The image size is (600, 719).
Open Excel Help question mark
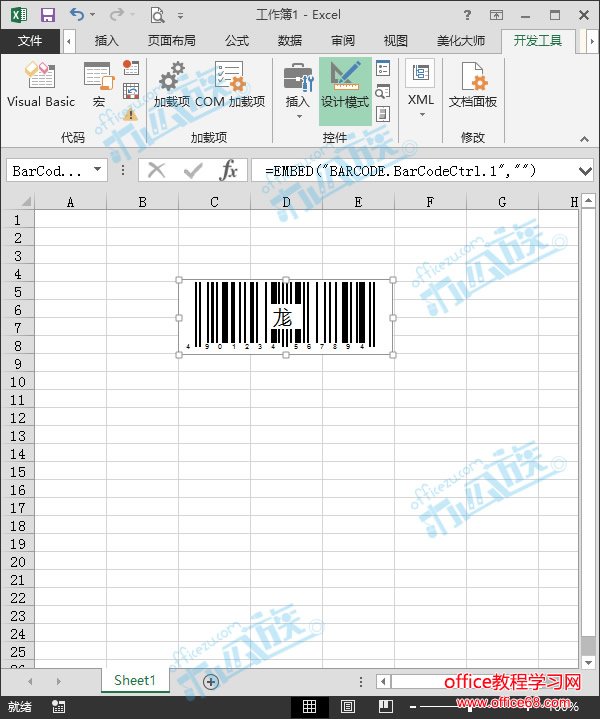(467, 15)
